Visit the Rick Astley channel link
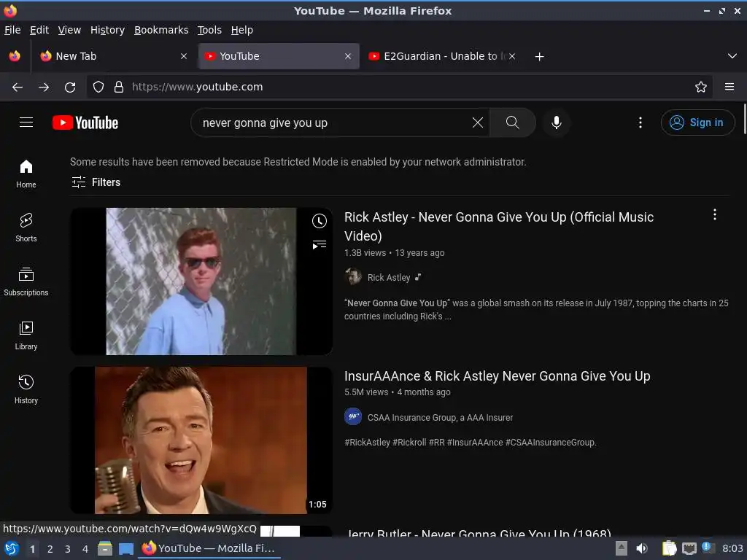 (389, 278)
